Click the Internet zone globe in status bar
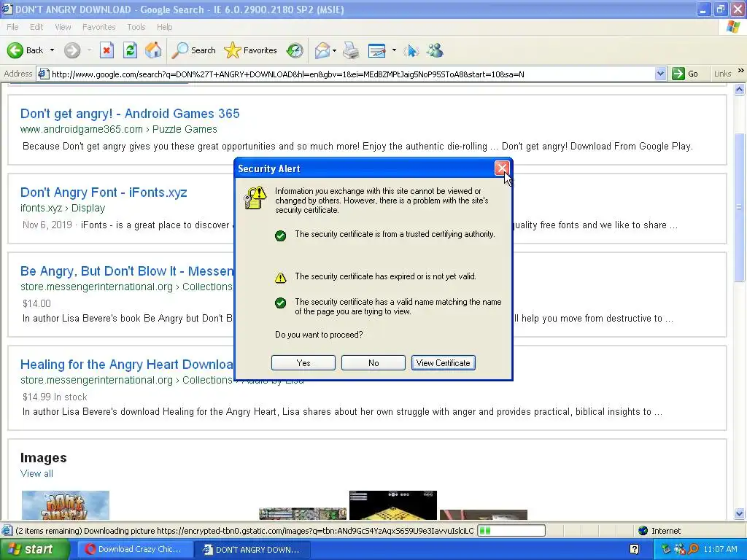 point(643,531)
